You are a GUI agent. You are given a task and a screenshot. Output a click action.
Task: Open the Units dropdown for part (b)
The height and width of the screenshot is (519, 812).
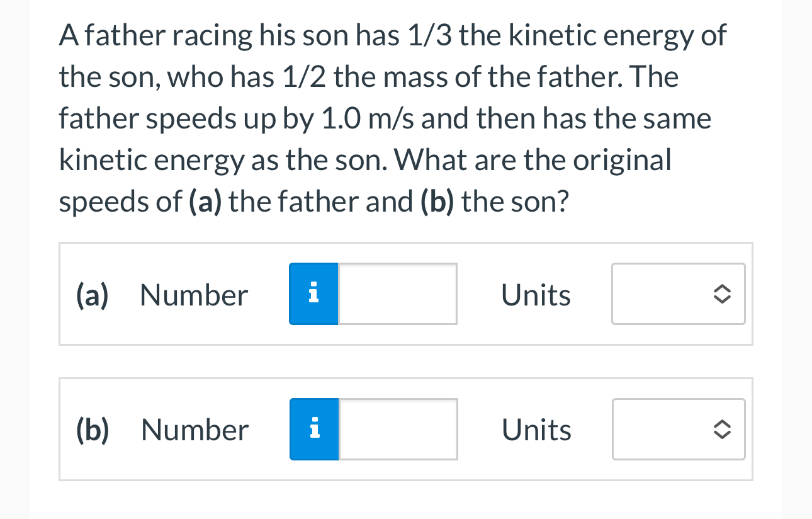tap(678, 429)
